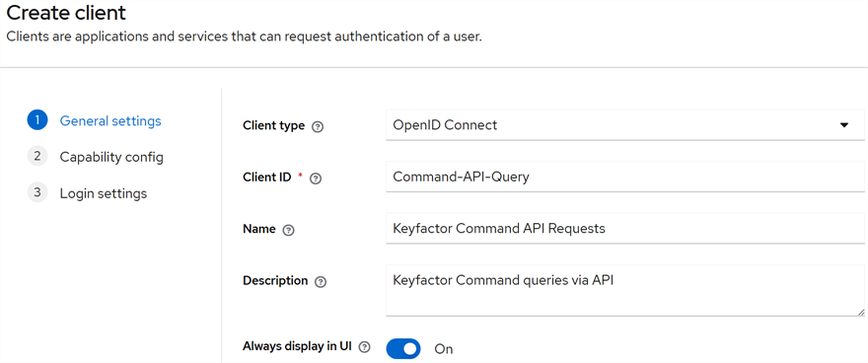Screen dimensions: 868x363
Task: Click step 2 number circle
Action: click(x=37, y=157)
